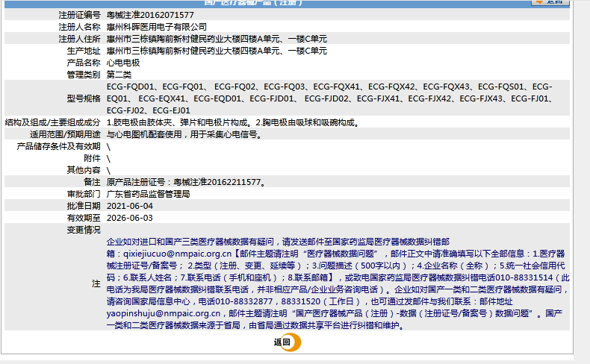Screen dimensions: 590x364
Task: Click approval date 2021-06-04
Action: point(130,206)
